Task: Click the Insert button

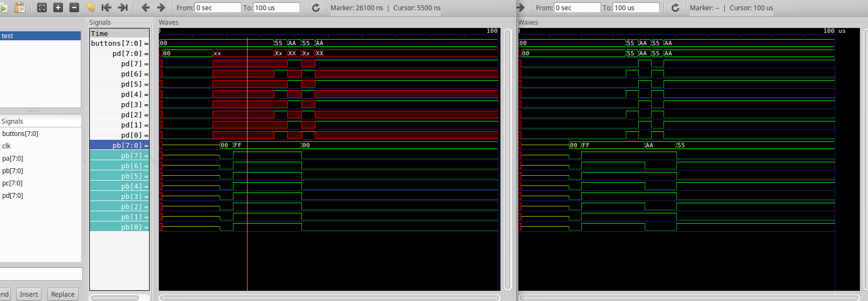Action: point(29,294)
